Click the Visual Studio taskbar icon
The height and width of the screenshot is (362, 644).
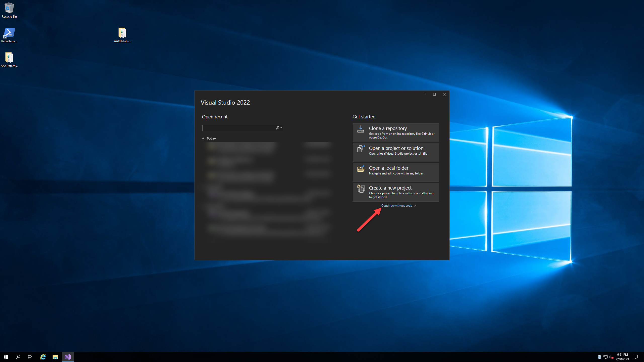coord(68,357)
